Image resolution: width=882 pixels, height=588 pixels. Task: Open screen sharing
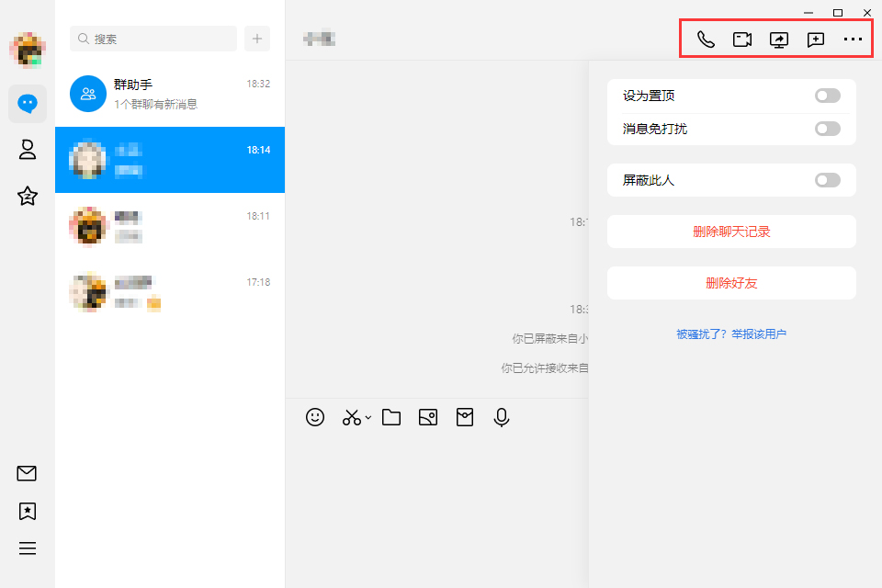(779, 40)
